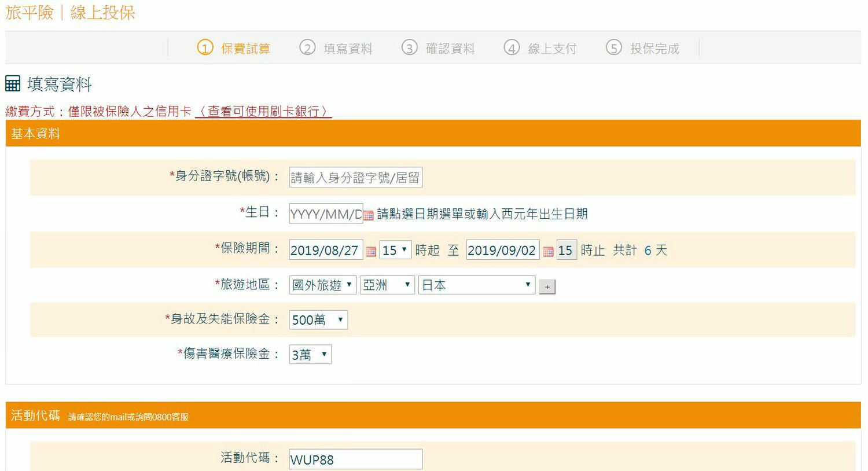
Task: Open the 國外旅遊 travel type dropdown
Action: coord(322,285)
